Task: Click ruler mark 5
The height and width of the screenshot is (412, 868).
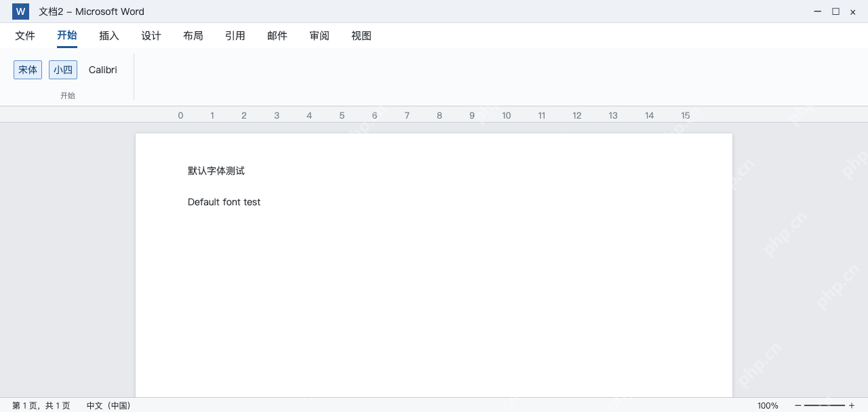Action: (342, 115)
